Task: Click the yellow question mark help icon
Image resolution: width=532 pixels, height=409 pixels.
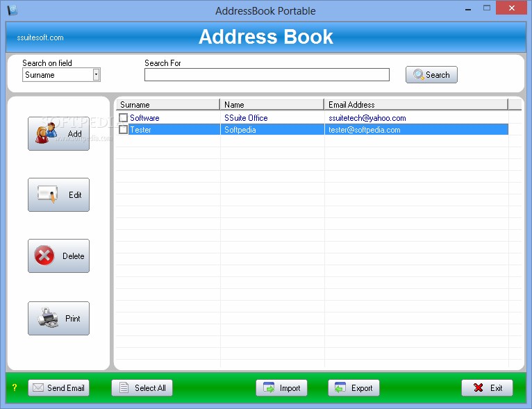Action: [x=15, y=387]
